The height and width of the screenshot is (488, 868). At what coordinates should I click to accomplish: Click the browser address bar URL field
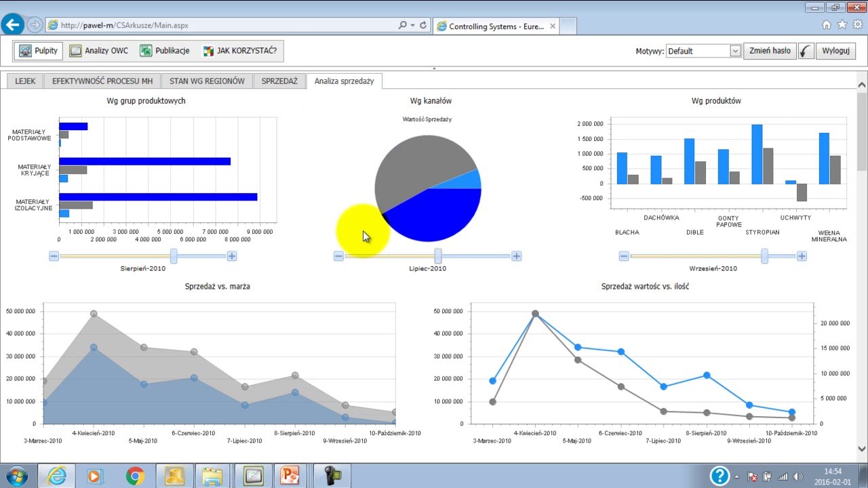(220, 25)
